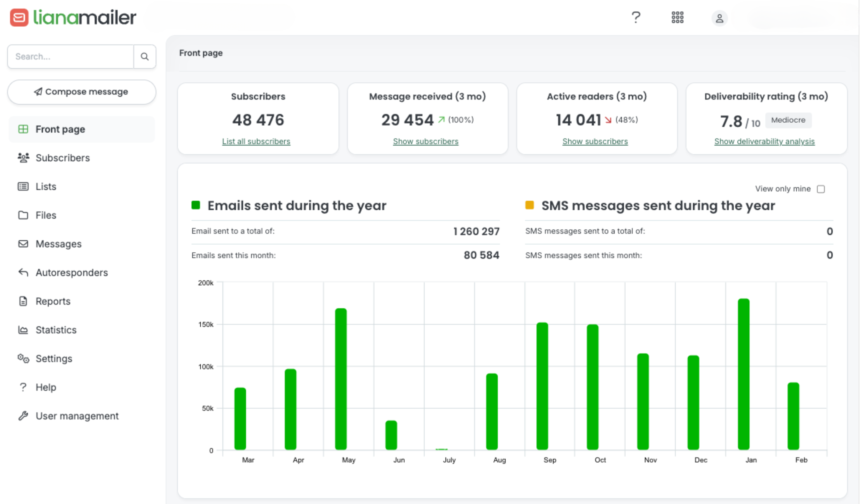
Task: Click the User management wrench icon
Action: [x=23, y=416]
